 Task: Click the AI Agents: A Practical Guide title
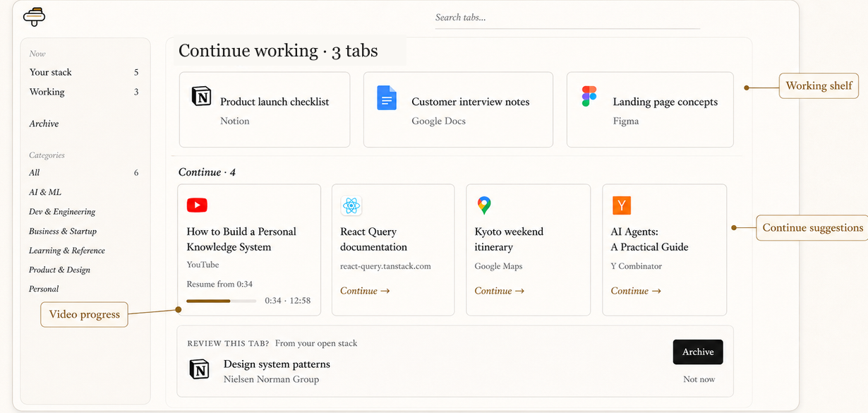[649, 239]
